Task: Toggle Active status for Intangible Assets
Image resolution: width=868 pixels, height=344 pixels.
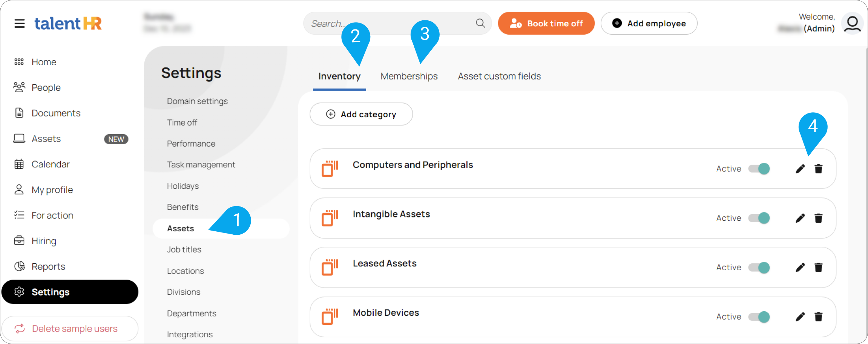Action: [x=759, y=218]
